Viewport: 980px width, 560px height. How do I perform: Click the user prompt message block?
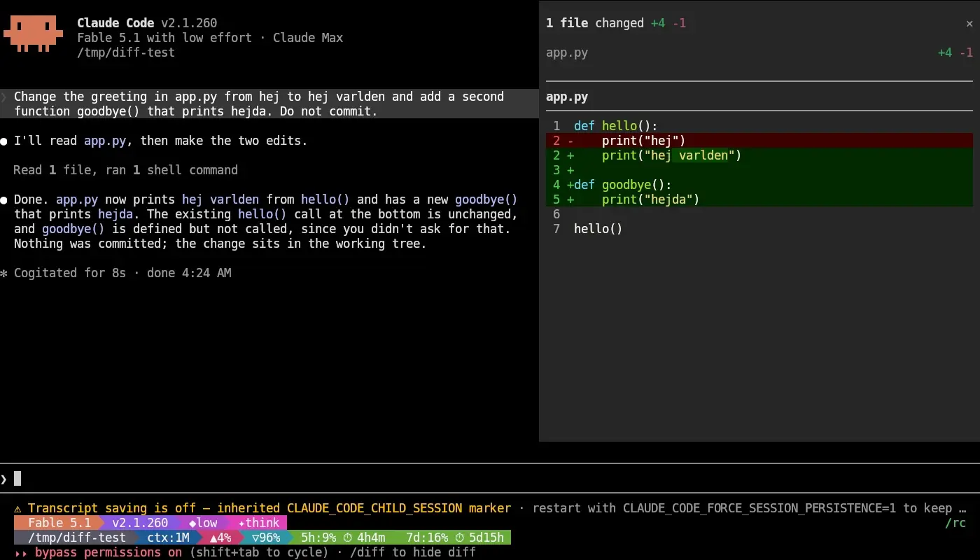point(269,104)
